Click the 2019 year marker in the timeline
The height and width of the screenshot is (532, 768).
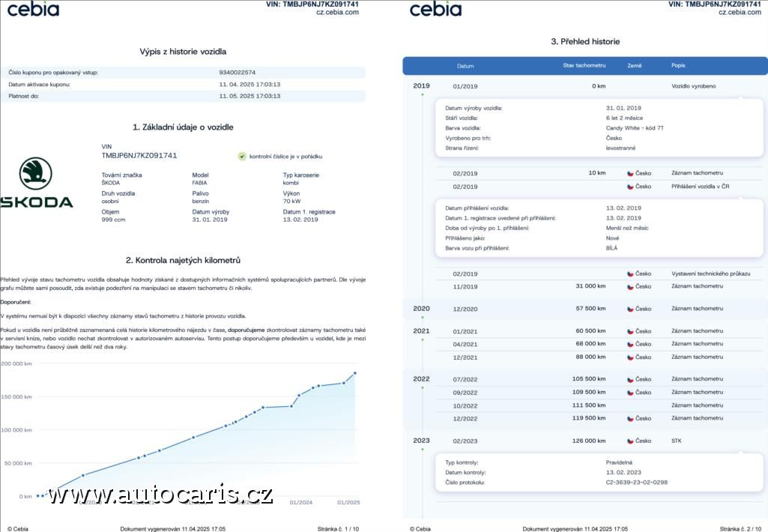pos(421,85)
